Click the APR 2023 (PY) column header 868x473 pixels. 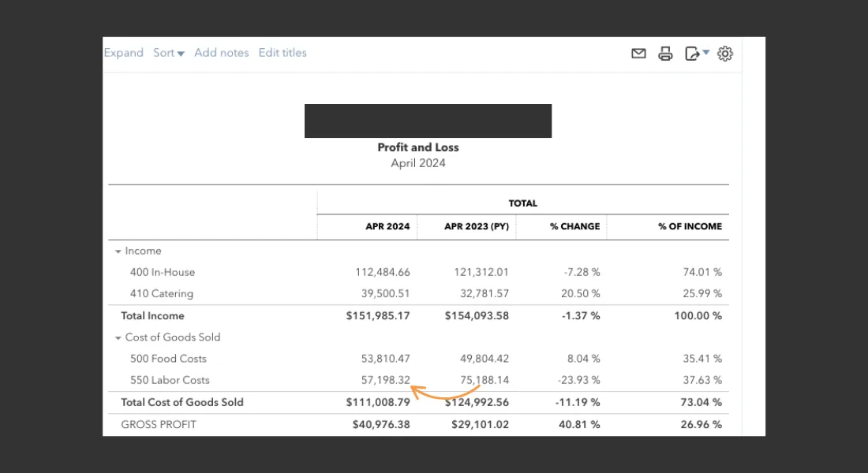[x=477, y=226]
